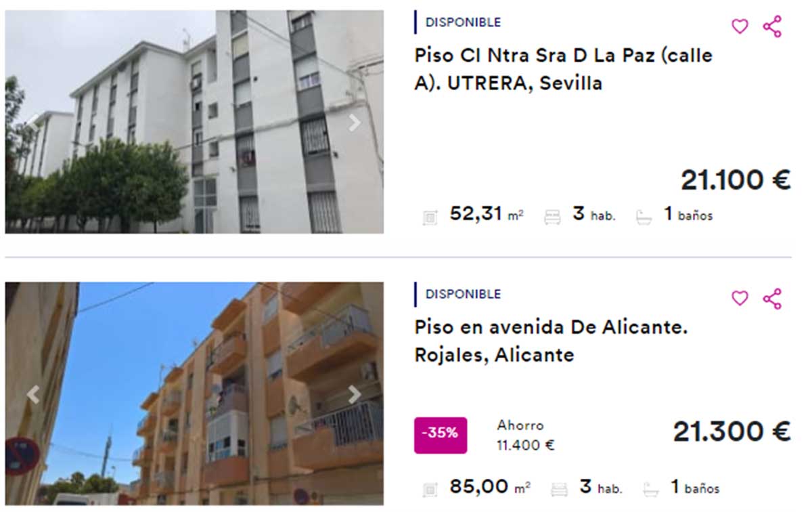812x512 pixels.
Task: Show previous photo of the Rojales building
Action: point(32,395)
